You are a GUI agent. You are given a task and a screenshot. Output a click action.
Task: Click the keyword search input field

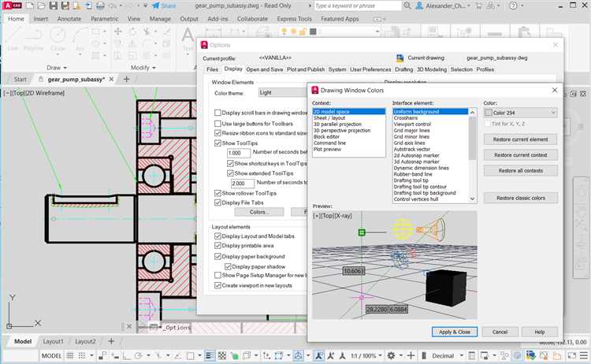click(x=357, y=6)
